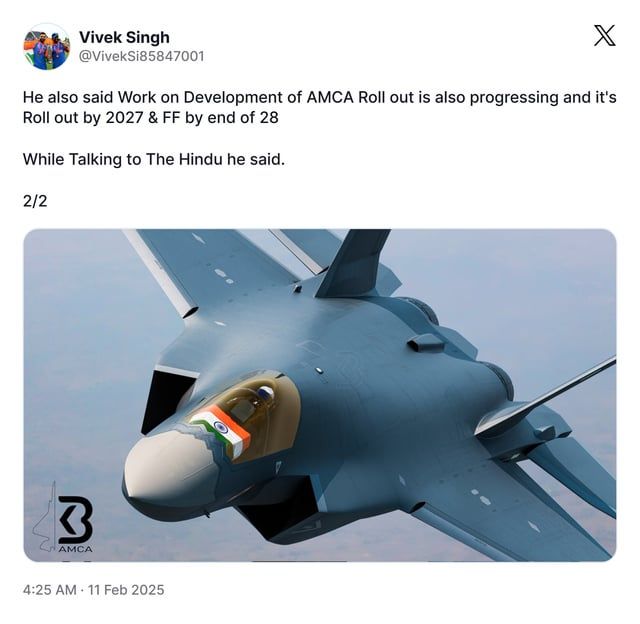Click the Indian flag on the jet
Screen dimensions: 640x624
tap(221, 431)
